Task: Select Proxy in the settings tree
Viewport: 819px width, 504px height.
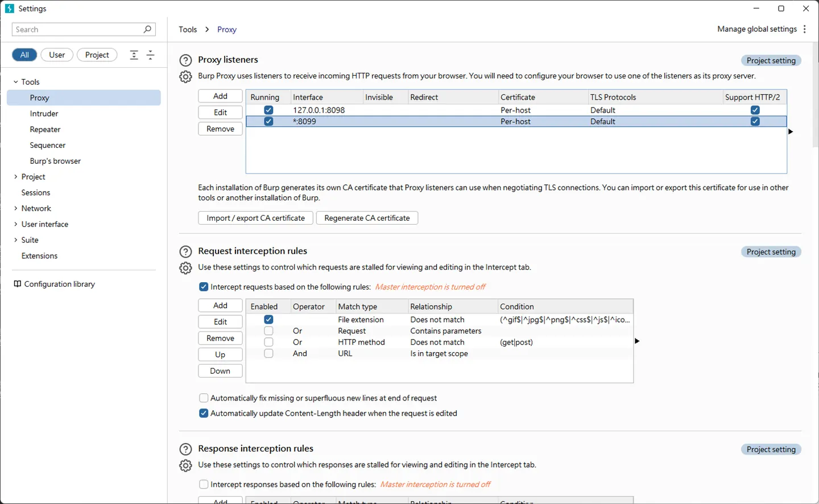Action: click(84, 98)
